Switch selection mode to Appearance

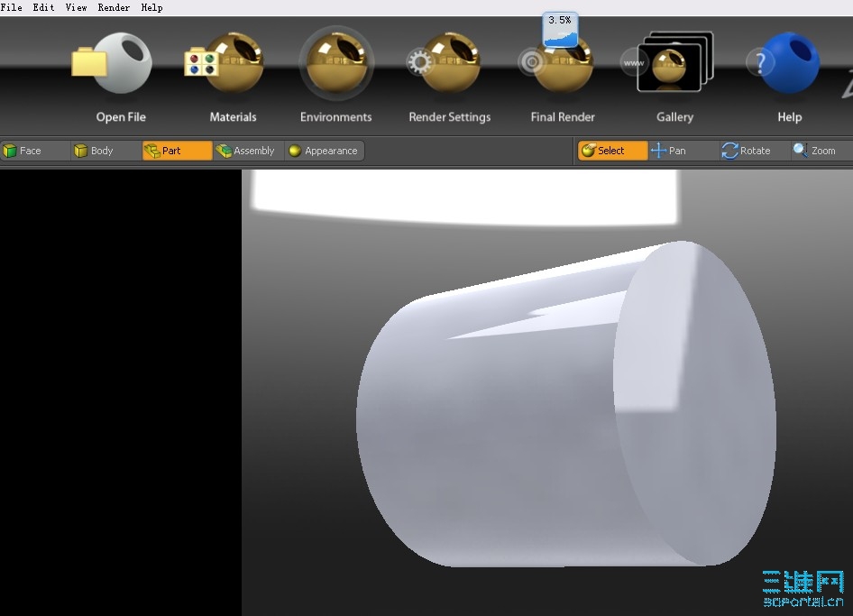325,151
